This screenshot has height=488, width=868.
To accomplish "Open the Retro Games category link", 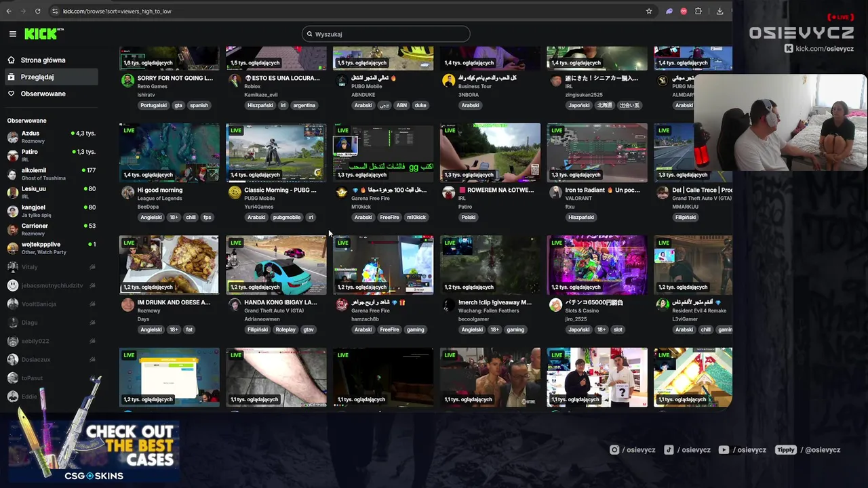I will pyautogui.click(x=152, y=87).
